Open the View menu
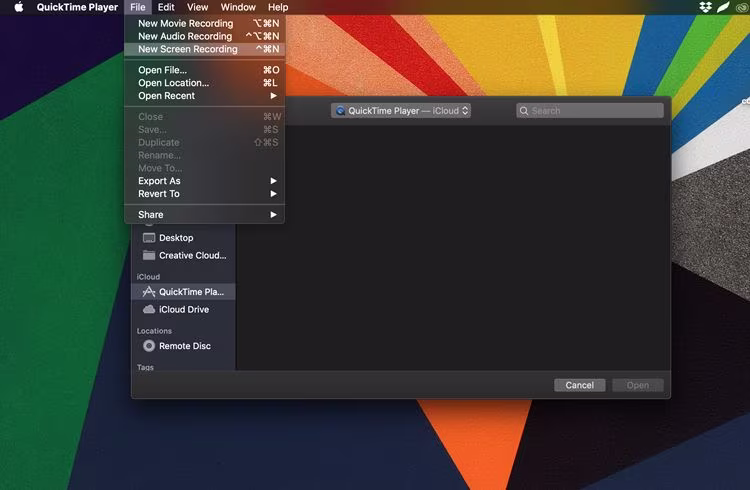Viewport: 750px width, 490px height. coord(197,7)
